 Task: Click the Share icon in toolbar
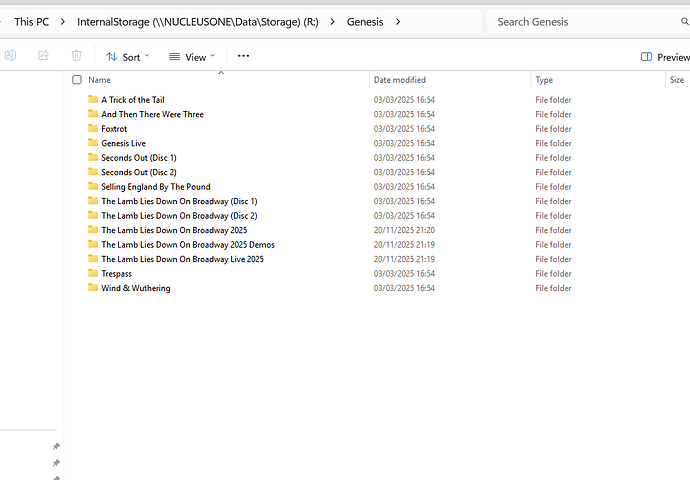click(x=43, y=57)
